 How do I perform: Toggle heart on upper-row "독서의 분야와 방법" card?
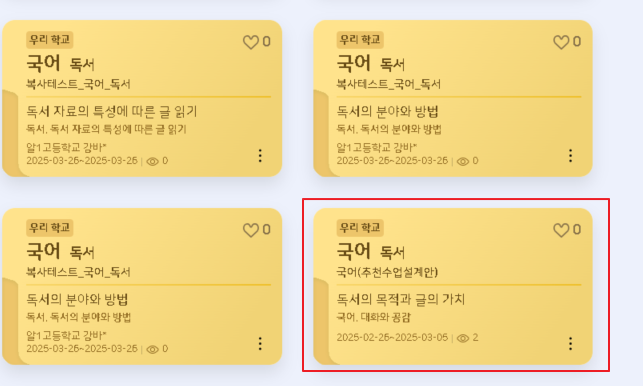point(561,42)
